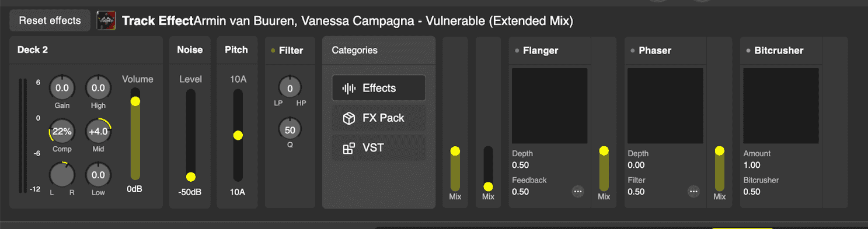Click the Pitch slider handle at 10A
The height and width of the screenshot is (229, 868).
[x=238, y=135]
